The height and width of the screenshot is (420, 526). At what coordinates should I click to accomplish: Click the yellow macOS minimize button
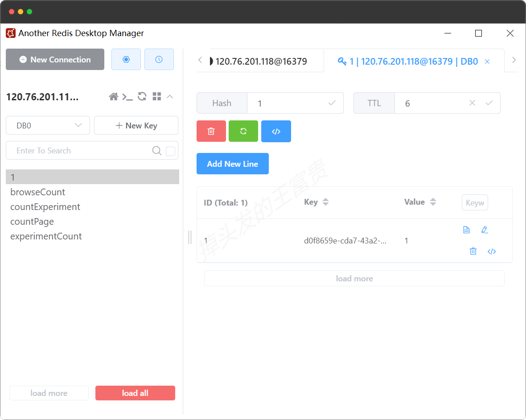[21, 12]
